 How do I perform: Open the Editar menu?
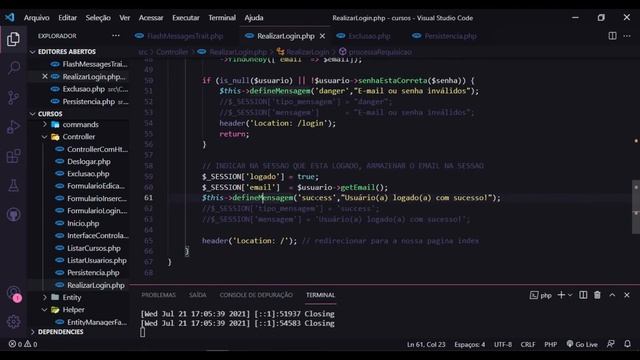point(67,18)
